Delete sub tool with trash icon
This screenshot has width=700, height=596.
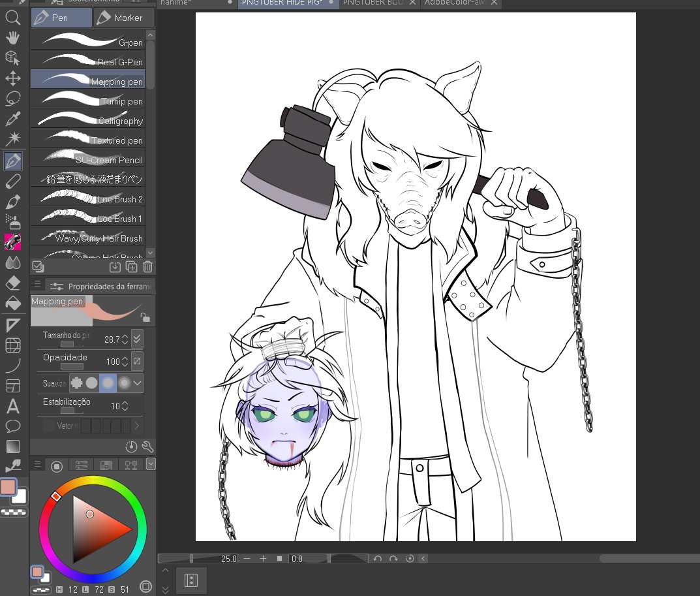pos(148,267)
